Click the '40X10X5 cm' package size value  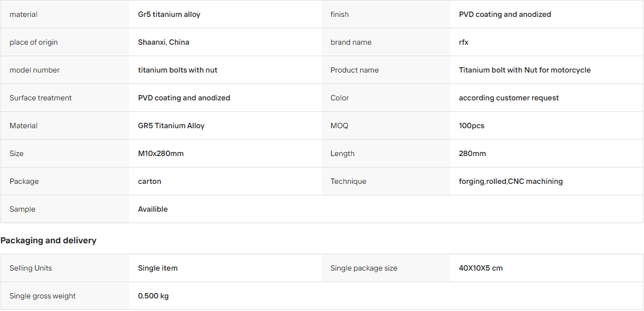pos(480,268)
